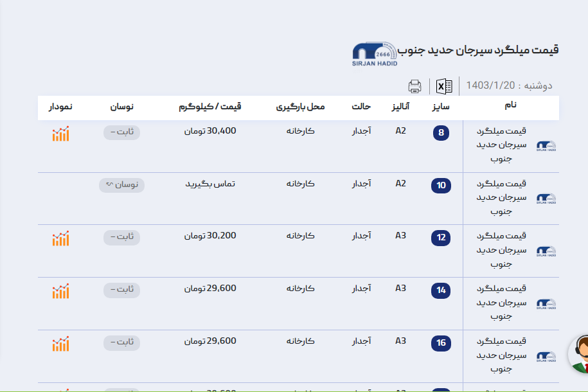Open the chart icon for size 14 rebar
Screen dimensions: 588x392
pyautogui.click(x=61, y=291)
